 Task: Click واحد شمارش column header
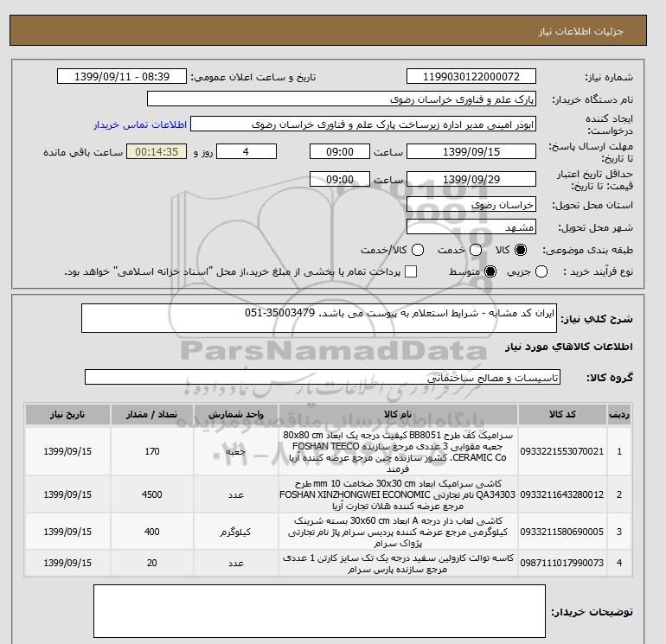tap(236, 414)
